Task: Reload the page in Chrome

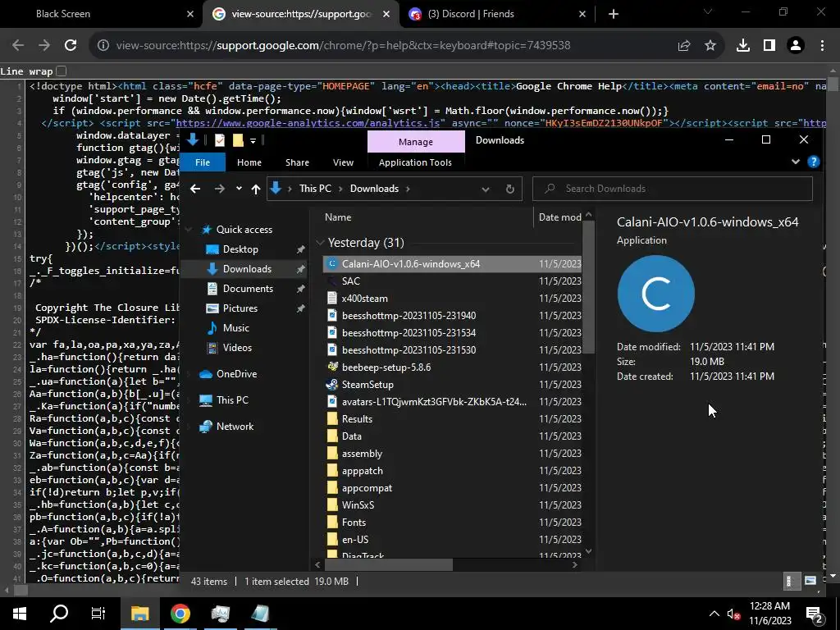Action: pyautogui.click(x=71, y=46)
